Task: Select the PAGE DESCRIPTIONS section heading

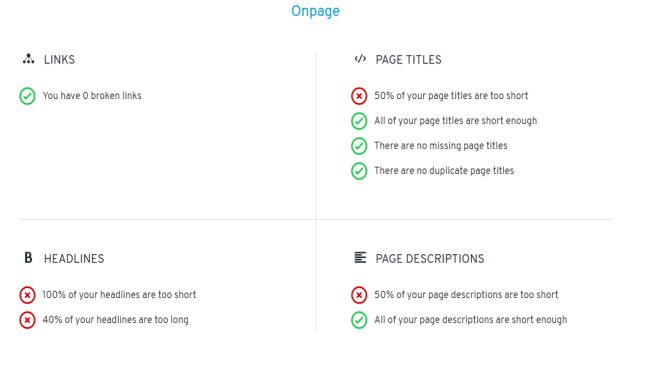Action: 430,259
